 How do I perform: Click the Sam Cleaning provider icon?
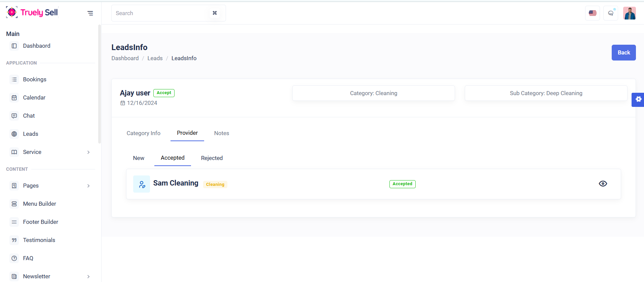pyautogui.click(x=142, y=184)
